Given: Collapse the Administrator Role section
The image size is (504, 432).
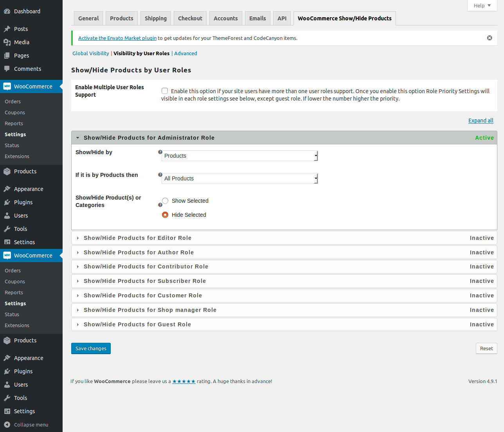Looking at the screenshot, I should [284, 138].
